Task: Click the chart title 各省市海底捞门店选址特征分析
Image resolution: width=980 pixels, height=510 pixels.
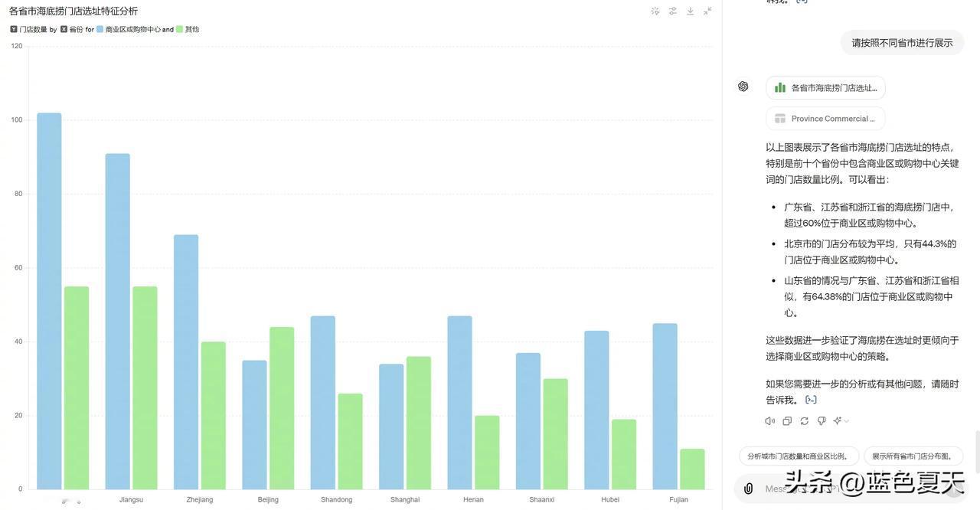Action: (x=73, y=11)
